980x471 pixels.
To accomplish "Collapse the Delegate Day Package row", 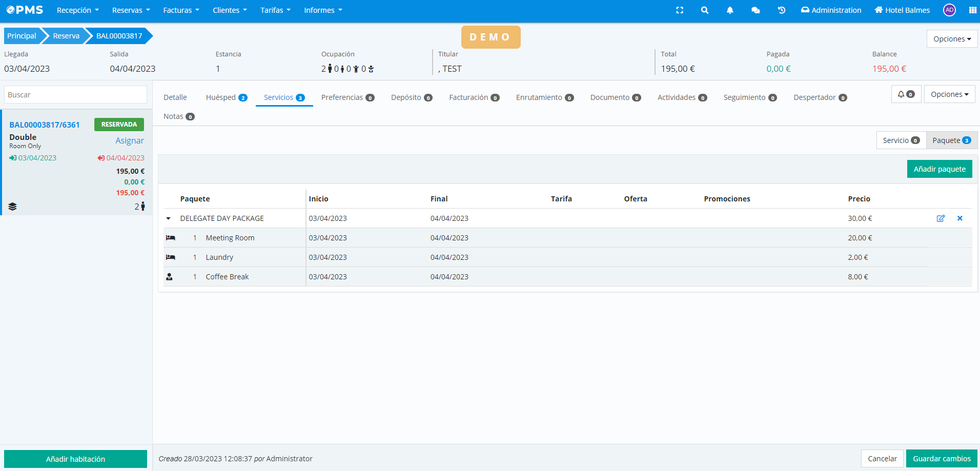I will click(168, 218).
